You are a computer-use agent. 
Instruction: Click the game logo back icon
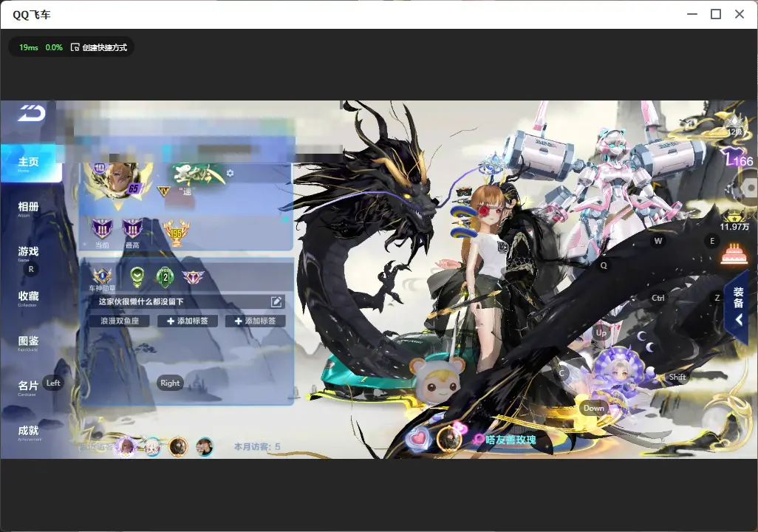coord(32,112)
